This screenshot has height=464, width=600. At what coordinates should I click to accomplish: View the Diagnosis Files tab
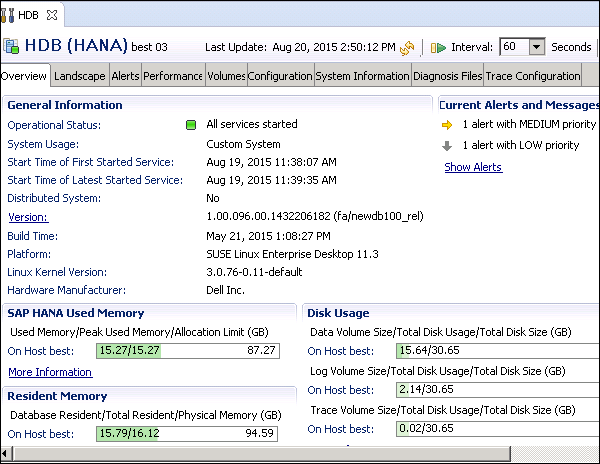[448, 76]
